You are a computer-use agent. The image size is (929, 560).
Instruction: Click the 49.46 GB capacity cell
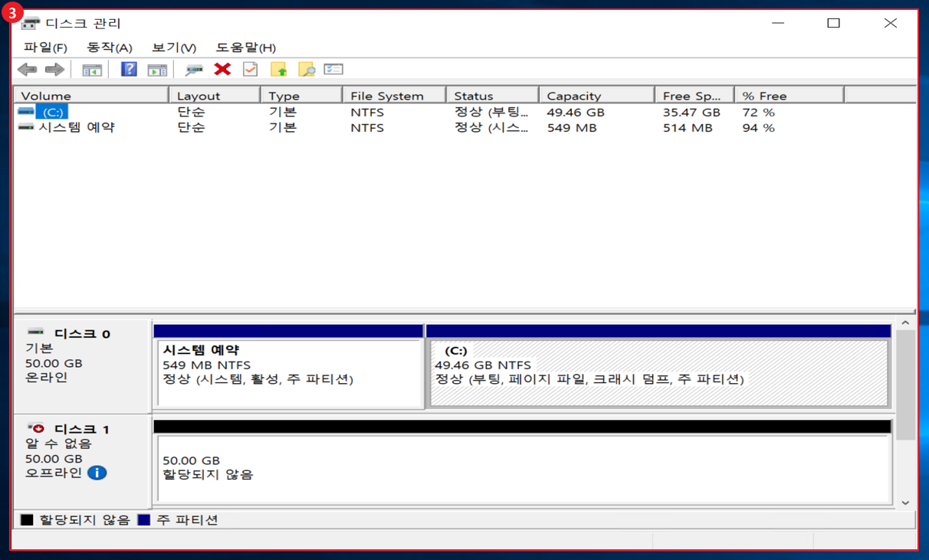pos(576,112)
